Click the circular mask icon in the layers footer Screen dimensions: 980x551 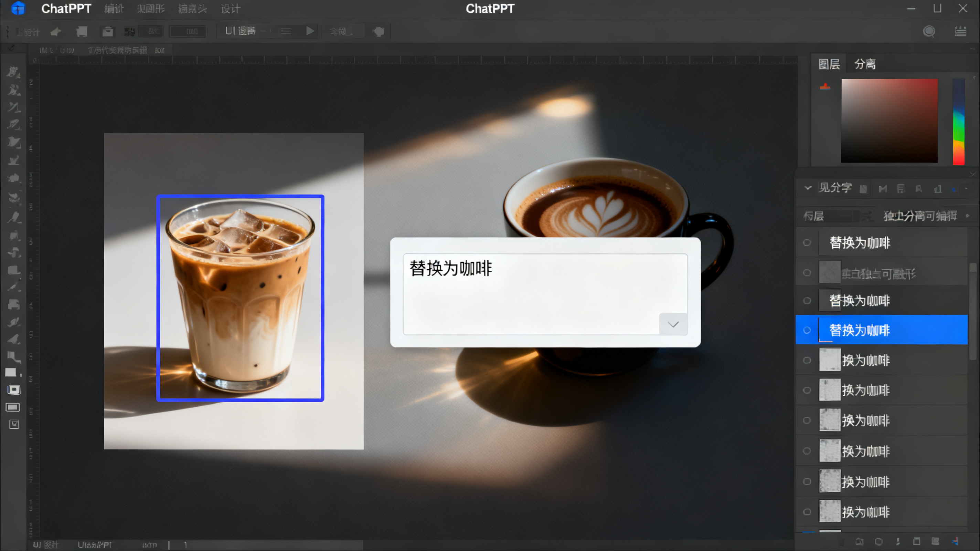point(878,541)
